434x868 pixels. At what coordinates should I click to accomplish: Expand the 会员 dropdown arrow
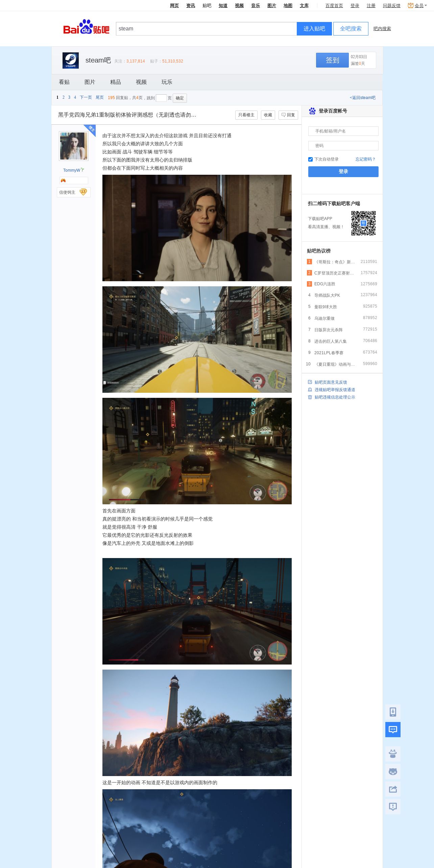point(426,5)
